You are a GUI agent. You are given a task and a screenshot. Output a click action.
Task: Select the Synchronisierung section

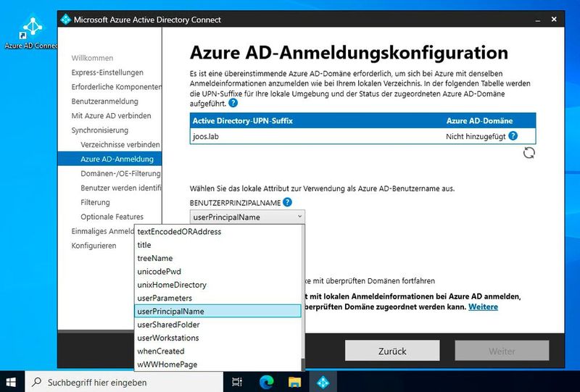(x=100, y=130)
